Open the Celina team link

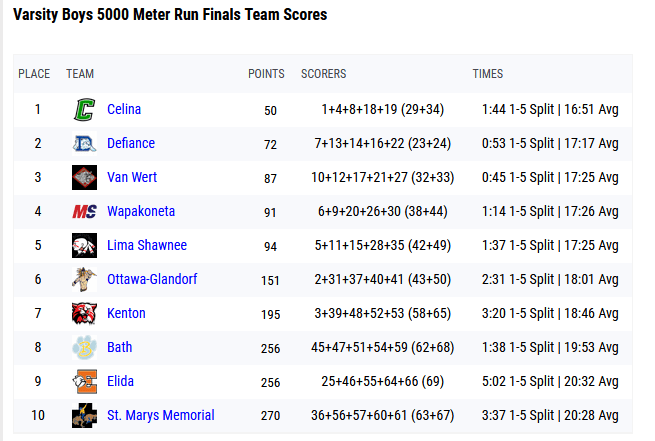(124, 110)
